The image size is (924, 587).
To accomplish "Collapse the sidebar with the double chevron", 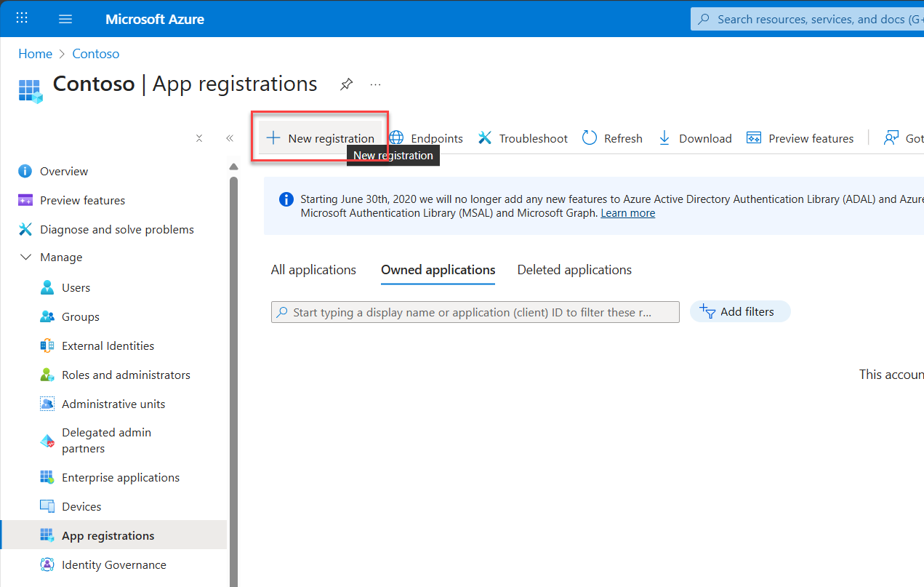I will pyautogui.click(x=229, y=138).
